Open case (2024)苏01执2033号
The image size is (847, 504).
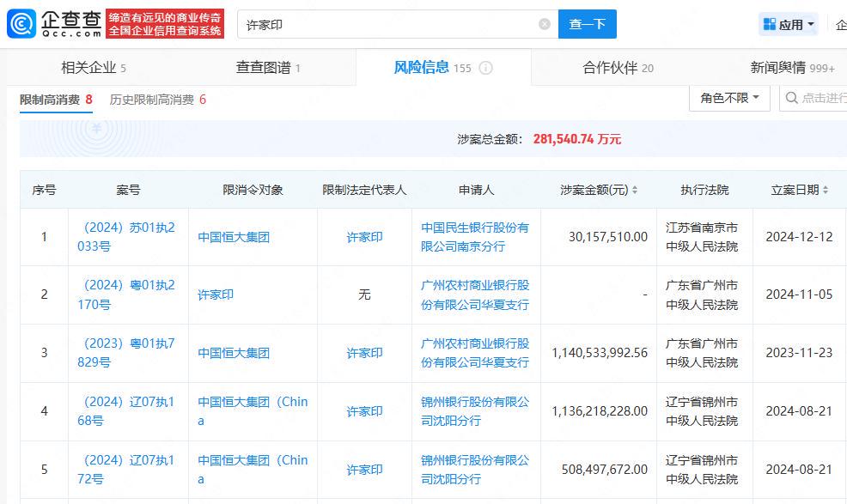[128, 237]
